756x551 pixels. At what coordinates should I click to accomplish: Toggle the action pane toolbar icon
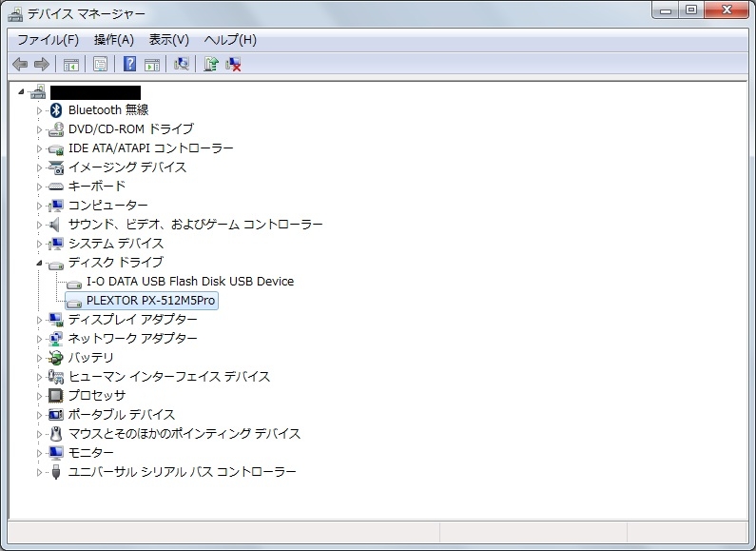[x=152, y=64]
